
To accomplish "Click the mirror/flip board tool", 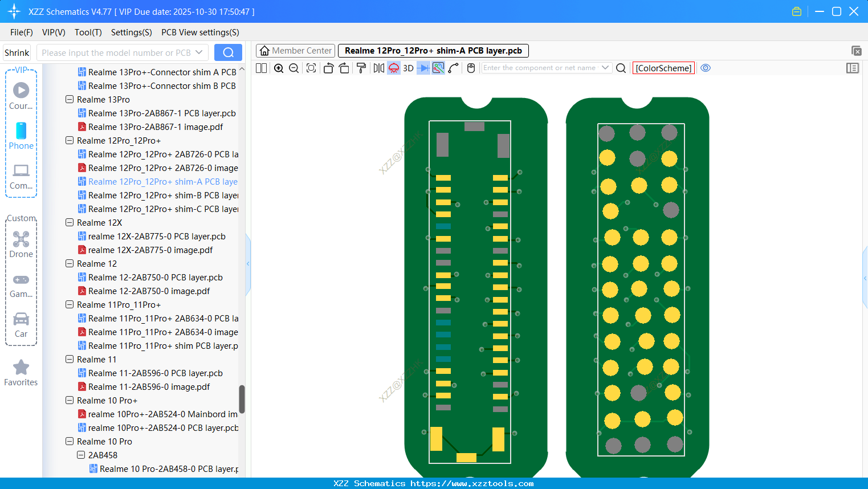I will [378, 68].
